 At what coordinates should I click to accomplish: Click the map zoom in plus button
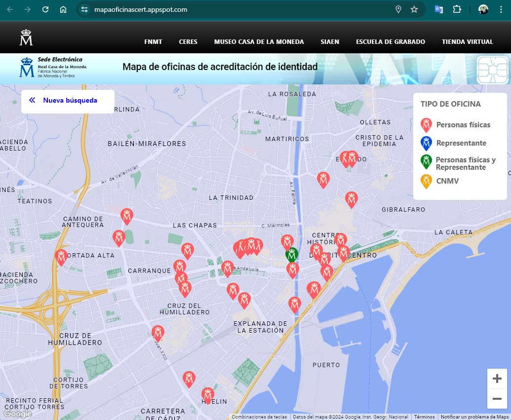click(x=497, y=379)
